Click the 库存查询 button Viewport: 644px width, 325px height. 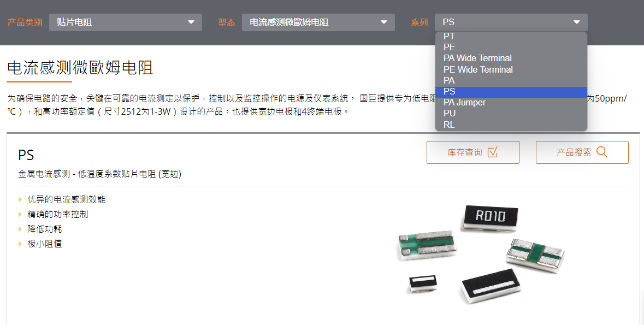pos(472,152)
